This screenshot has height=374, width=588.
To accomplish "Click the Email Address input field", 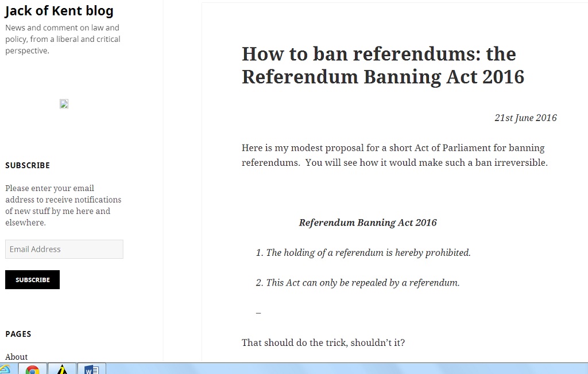I will (64, 250).
